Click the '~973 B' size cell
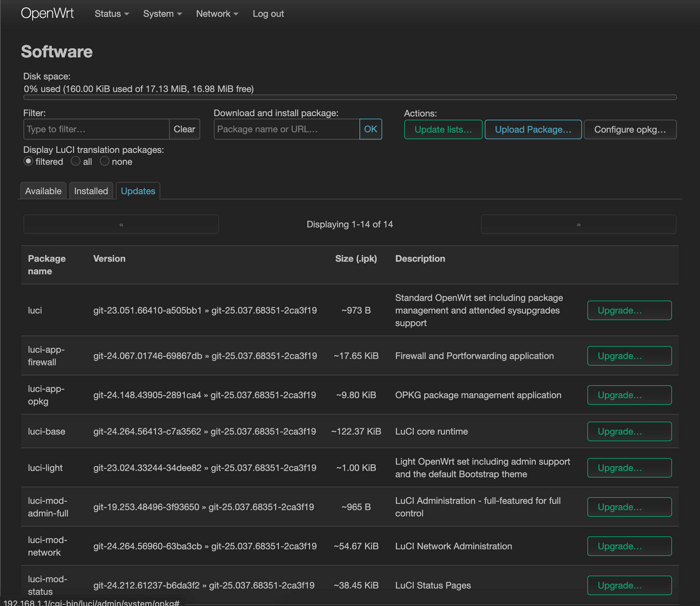 coord(356,310)
